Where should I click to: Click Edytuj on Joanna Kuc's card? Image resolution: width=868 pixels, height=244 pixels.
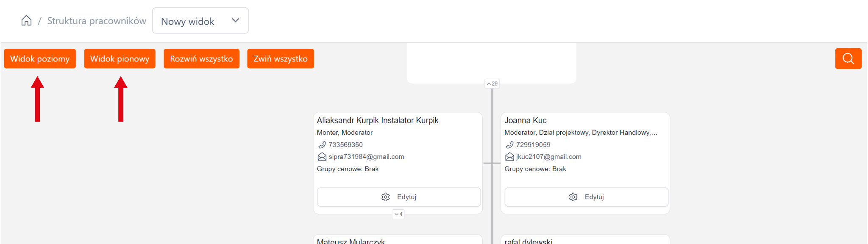click(x=586, y=197)
